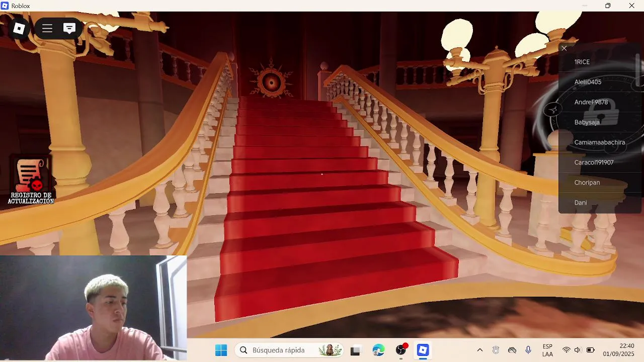This screenshot has width=644, height=362.
Task: Click the battery status tray icon
Action: coord(590,350)
